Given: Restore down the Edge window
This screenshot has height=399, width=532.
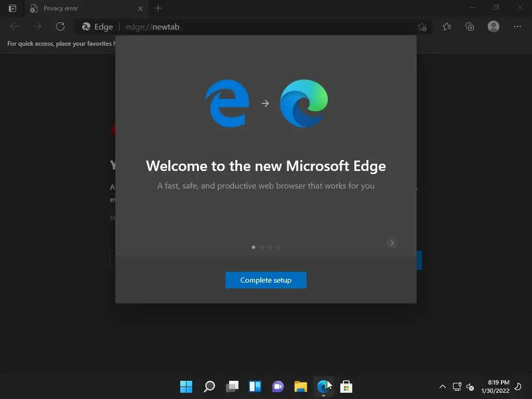Looking at the screenshot, I should 496,7.
